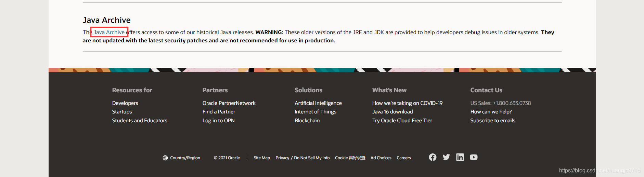Screen dimensions: 644x177
Task: Click US Sales phone number
Action: tap(501, 103)
